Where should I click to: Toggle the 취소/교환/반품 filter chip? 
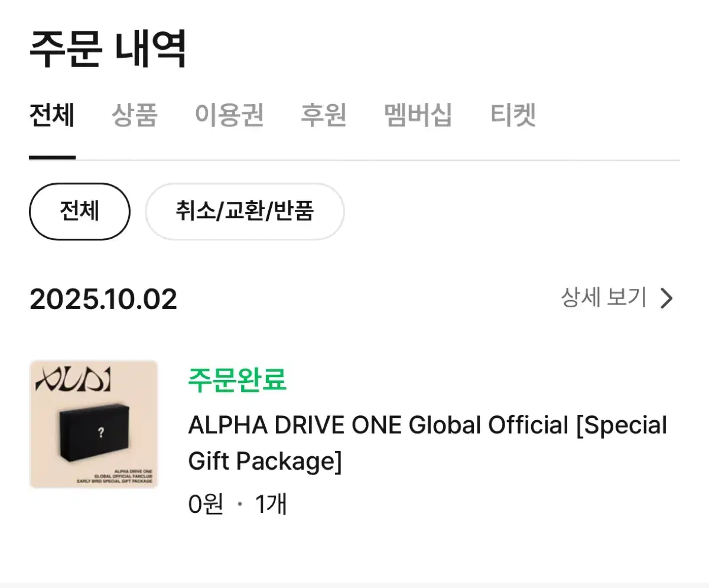(245, 211)
